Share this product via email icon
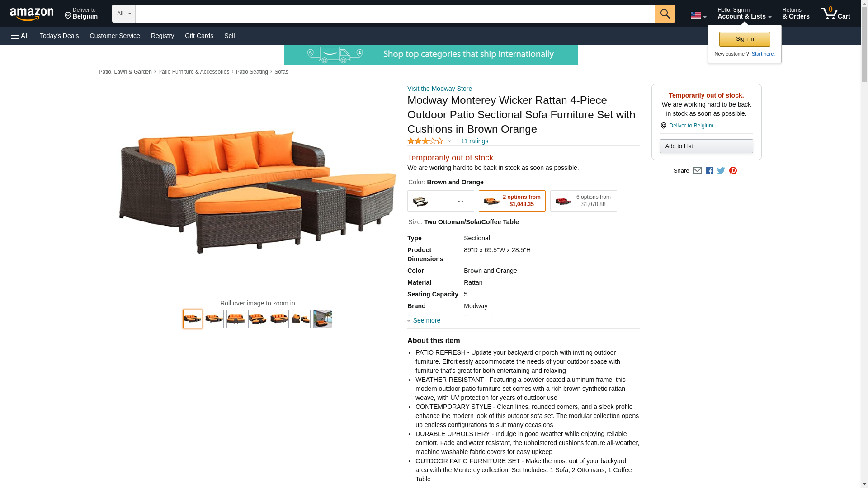The height and width of the screenshot is (488, 868). (x=697, y=171)
